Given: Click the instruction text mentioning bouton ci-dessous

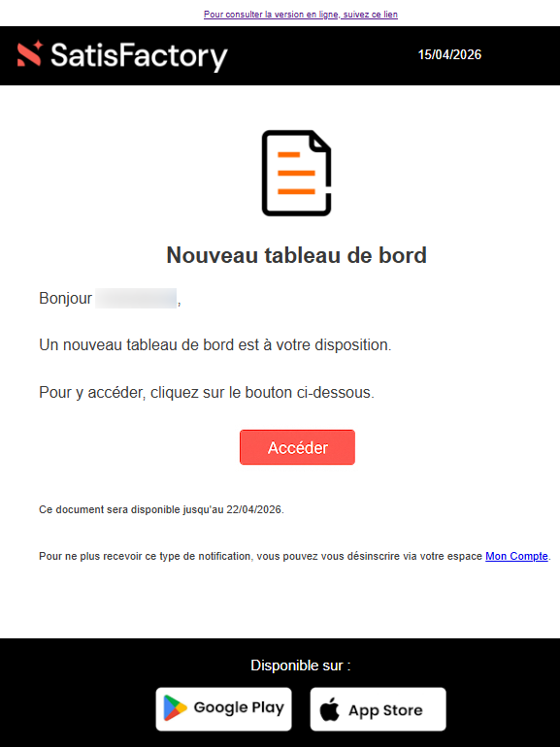Looking at the screenshot, I should pos(207,393).
